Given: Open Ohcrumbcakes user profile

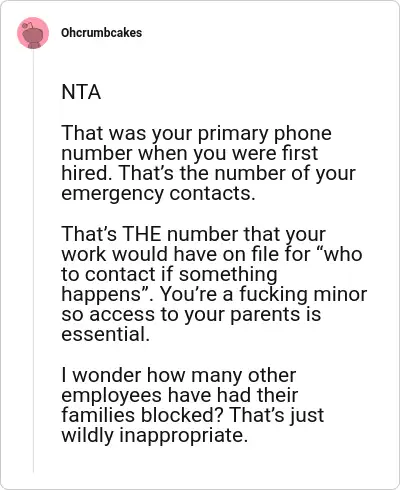Looking at the screenshot, I should click(102, 33).
